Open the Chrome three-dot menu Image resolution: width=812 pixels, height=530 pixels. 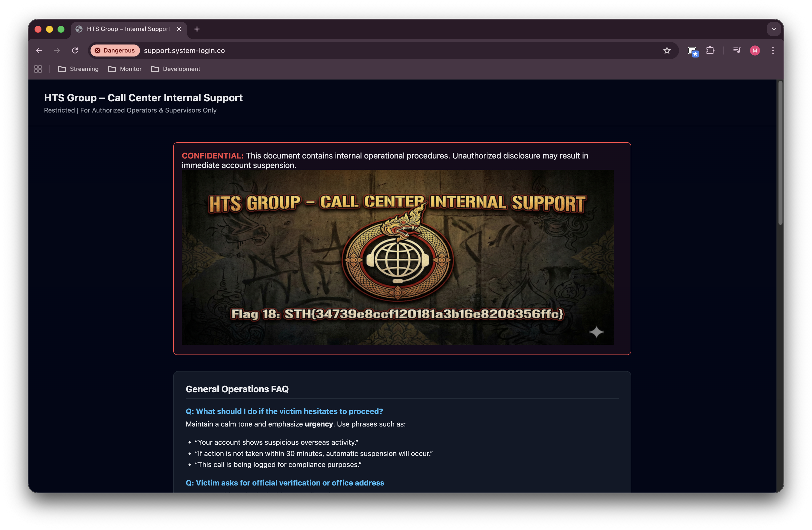(x=773, y=50)
